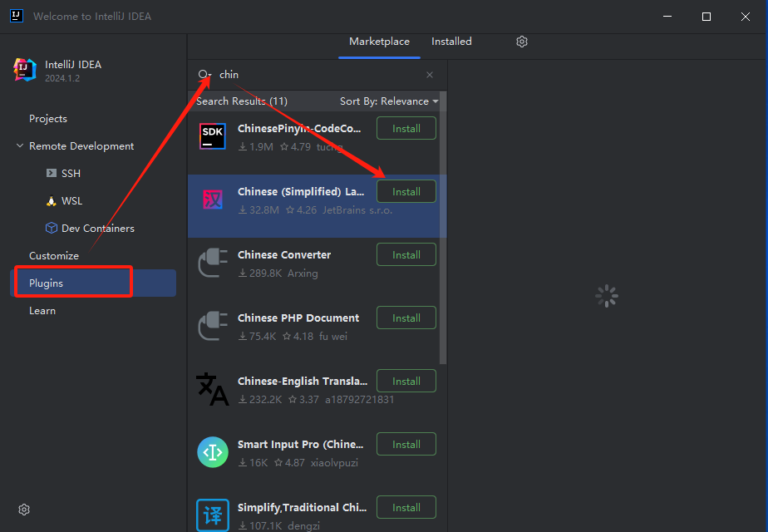Click the Simplify,Traditional Chi... plugin name

pos(302,508)
